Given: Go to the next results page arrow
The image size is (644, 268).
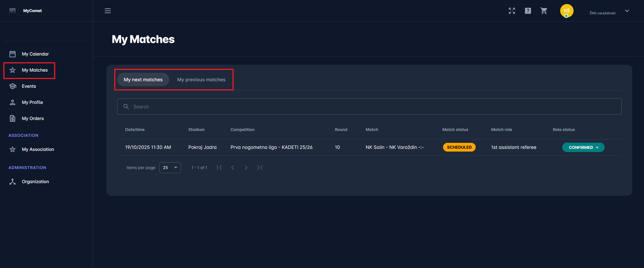Looking at the screenshot, I should click(246, 167).
